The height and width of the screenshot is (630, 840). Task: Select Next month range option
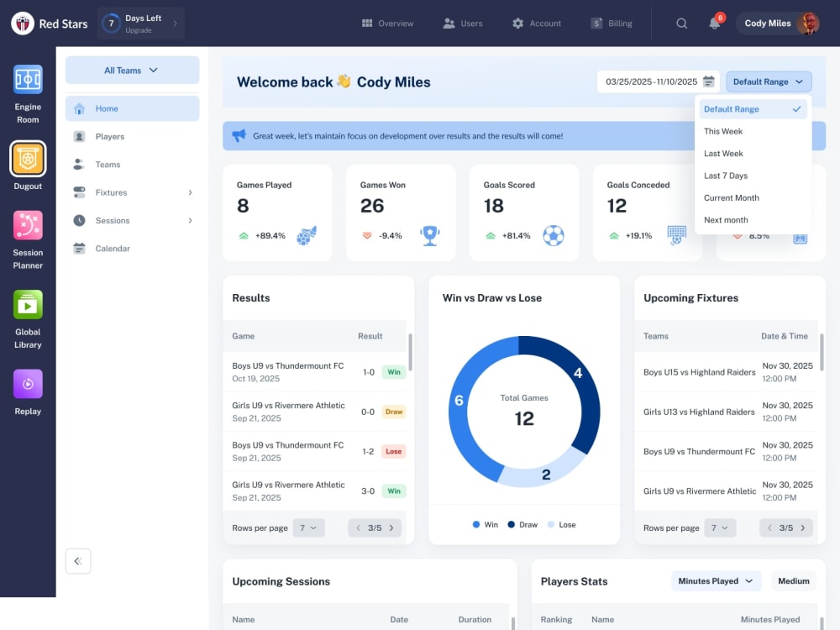[753, 219]
